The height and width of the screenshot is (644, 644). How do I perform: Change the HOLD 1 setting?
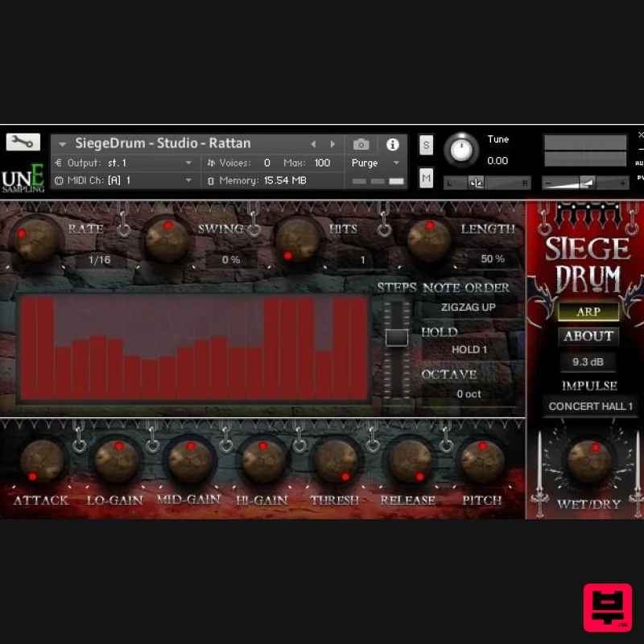click(x=469, y=349)
